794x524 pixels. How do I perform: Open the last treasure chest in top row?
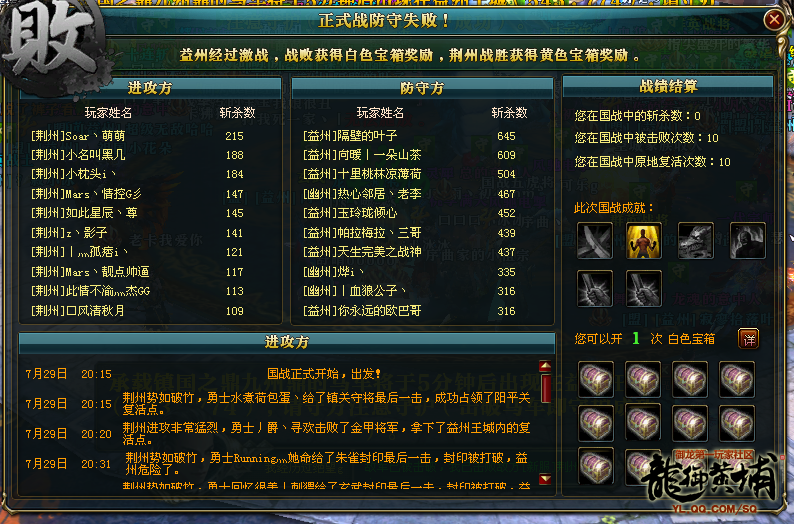point(737,379)
